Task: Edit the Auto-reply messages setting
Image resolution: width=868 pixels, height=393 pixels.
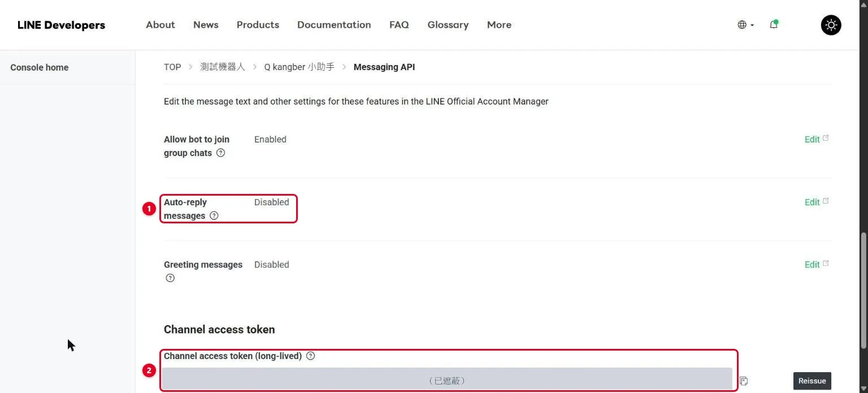Action: tap(817, 202)
